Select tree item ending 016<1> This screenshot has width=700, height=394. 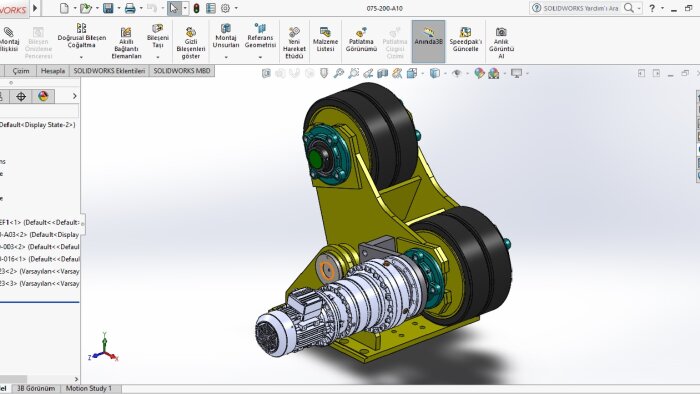tap(39, 259)
